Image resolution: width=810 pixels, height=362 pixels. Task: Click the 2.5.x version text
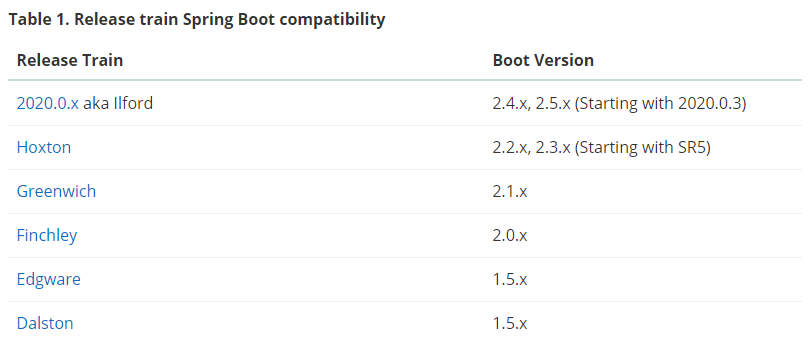(553, 103)
